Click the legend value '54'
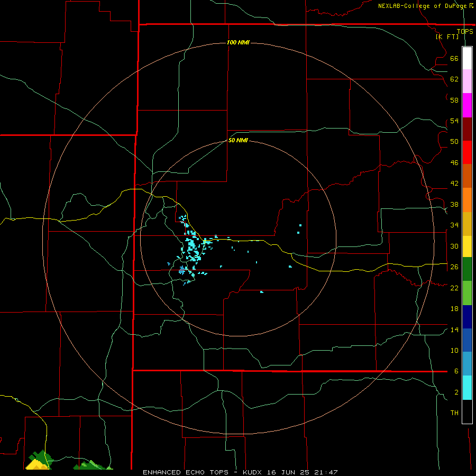 click(454, 121)
